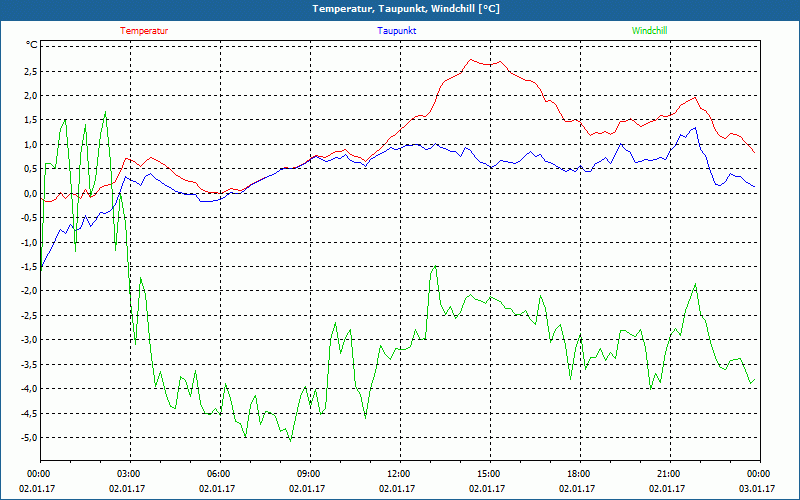The height and width of the screenshot is (500, 800).
Task: Click the chart title 'Temperatur, Taupunkt, Windchill [°C]'
Action: [406, 9]
